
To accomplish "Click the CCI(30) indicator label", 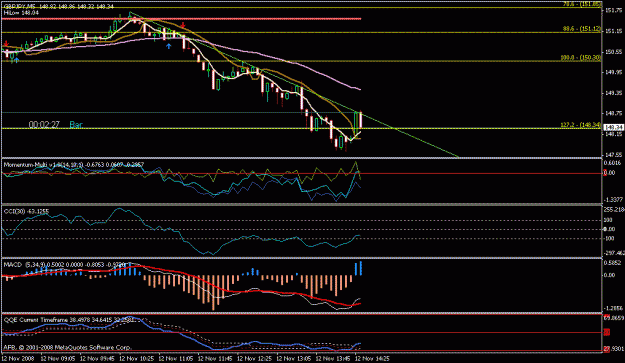I will 26,211.
